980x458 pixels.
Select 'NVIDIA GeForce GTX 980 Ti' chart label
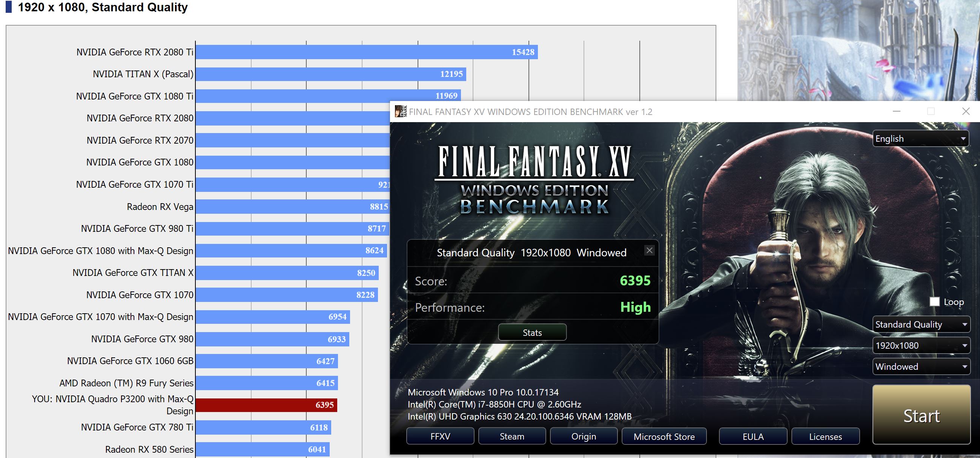click(x=137, y=228)
